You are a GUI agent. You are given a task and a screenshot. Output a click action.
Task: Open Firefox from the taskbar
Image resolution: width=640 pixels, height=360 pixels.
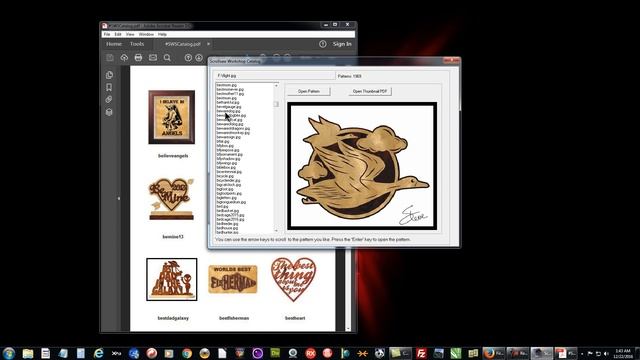pyautogui.click(x=489, y=353)
